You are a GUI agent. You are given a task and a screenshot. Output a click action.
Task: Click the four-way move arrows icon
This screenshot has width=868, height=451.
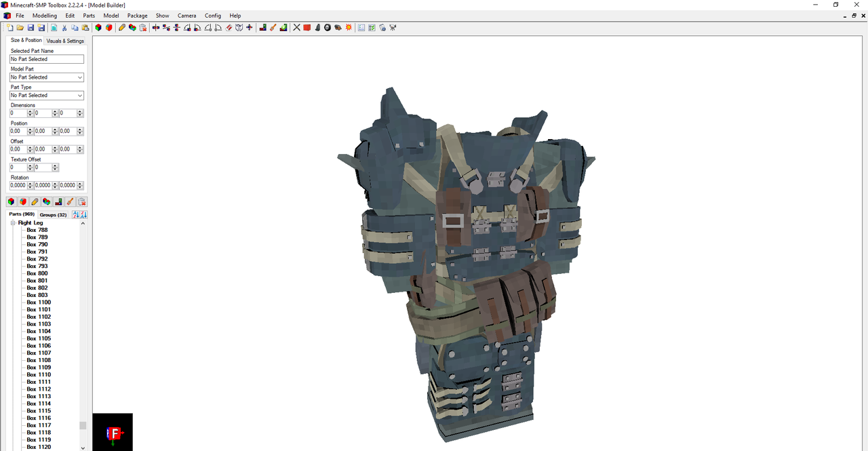pos(249,28)
